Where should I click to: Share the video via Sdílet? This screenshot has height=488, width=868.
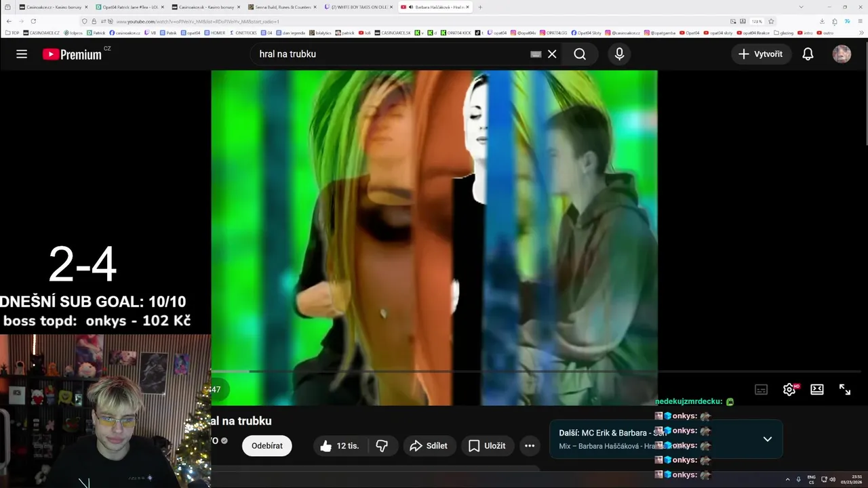[x=429, y=446]
